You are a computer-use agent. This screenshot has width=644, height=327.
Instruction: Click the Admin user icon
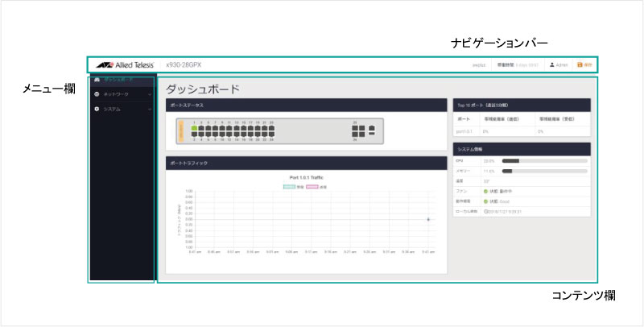(552, 64)
